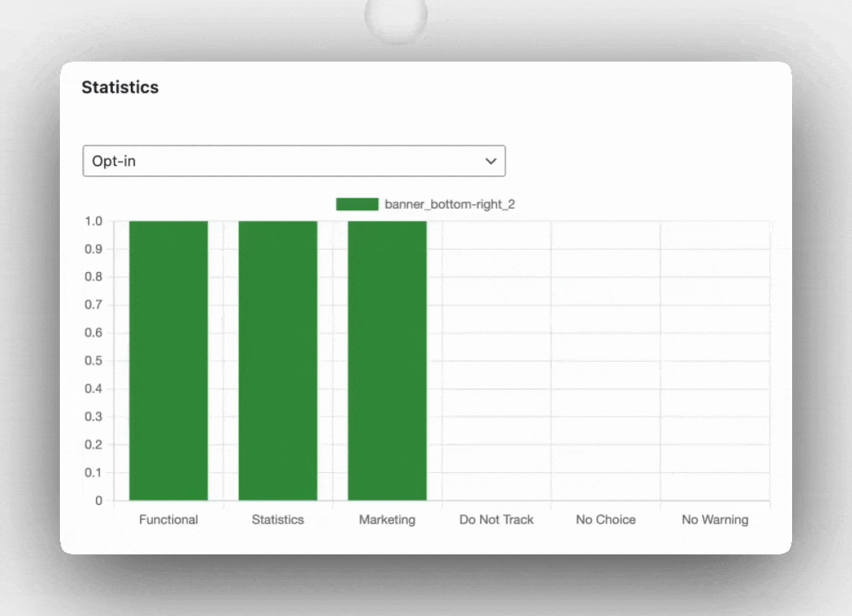This screenshot has width=852, height=616.
Task: Click the circular knob above the panel
Action: point(395,15)
